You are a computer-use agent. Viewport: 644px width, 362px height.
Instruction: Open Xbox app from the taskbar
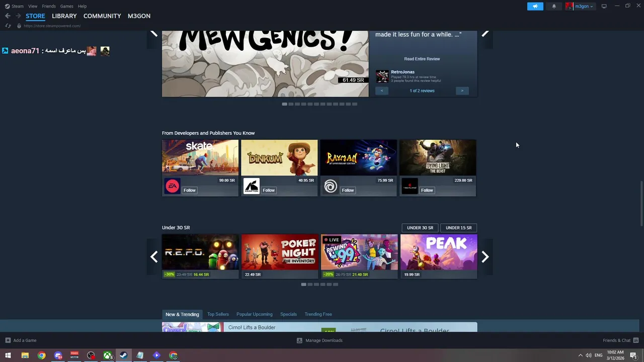point(108,355)
